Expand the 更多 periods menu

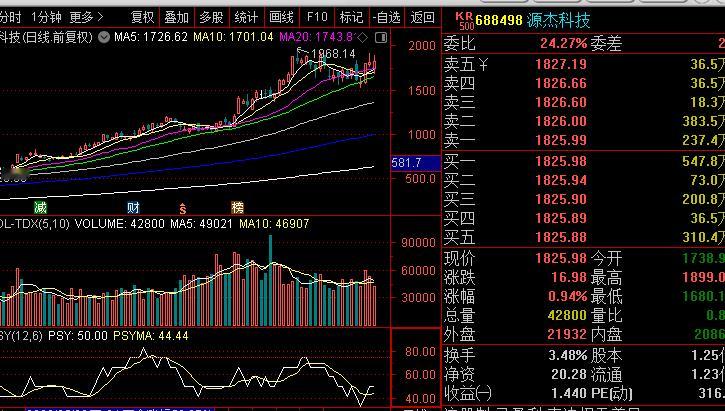click(x=86, y=18)
